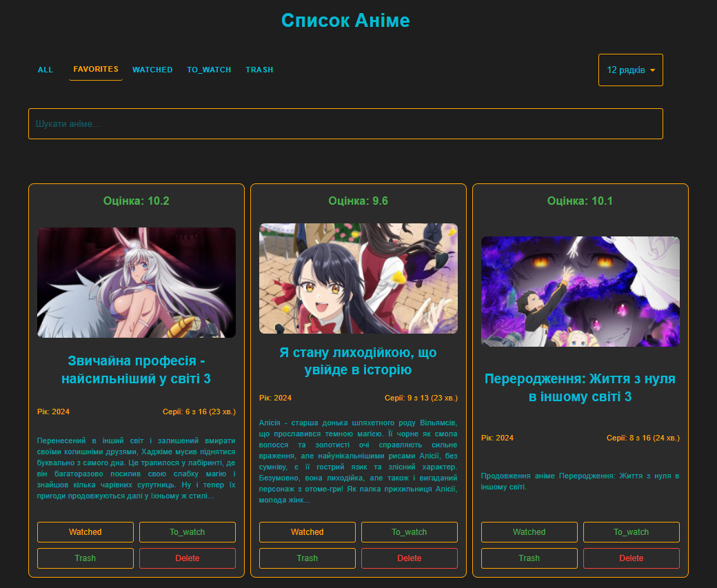The width and height of the screenshot is (717, 588).
Task: Click 'Рік: 2024' on 'Переродження' card
Action: tap(498, 438)
